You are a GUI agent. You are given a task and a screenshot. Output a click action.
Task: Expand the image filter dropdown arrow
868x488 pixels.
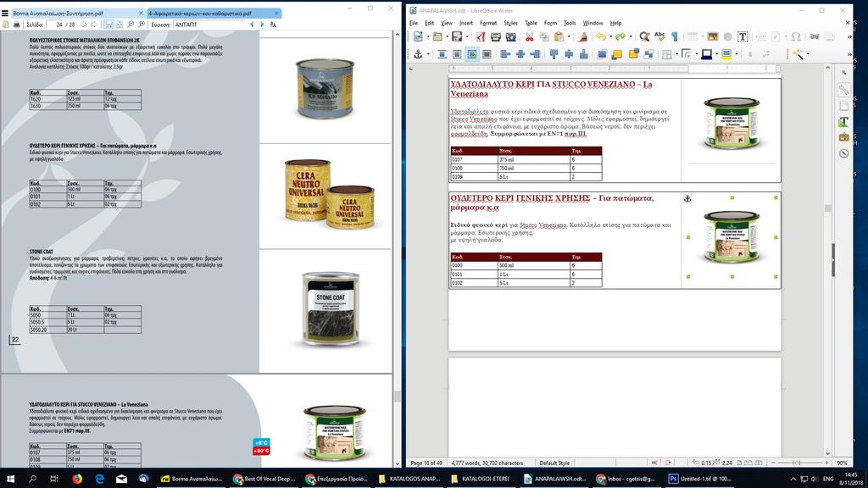[x=807, y=54]
